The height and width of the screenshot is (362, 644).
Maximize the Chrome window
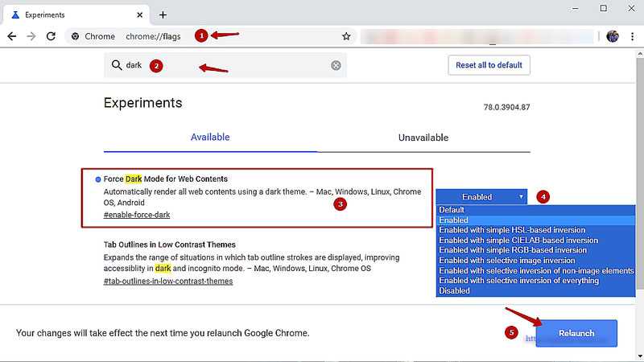pos(603,8)
